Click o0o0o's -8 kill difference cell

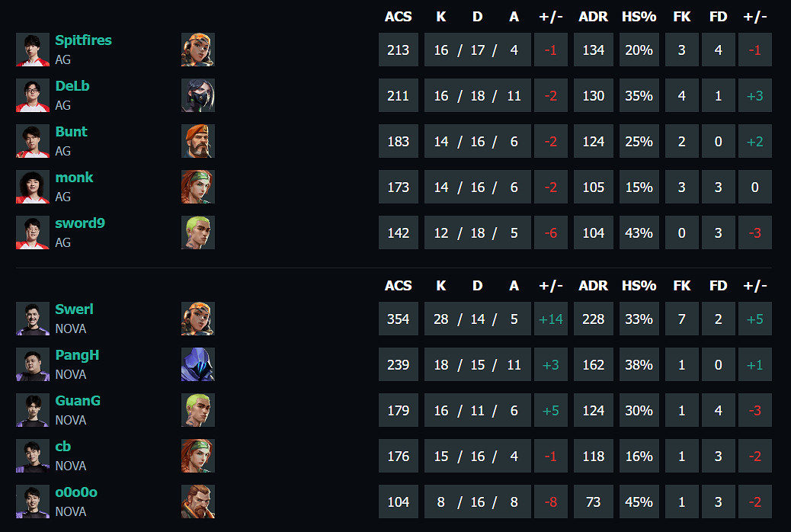click(x=550, y=502)
